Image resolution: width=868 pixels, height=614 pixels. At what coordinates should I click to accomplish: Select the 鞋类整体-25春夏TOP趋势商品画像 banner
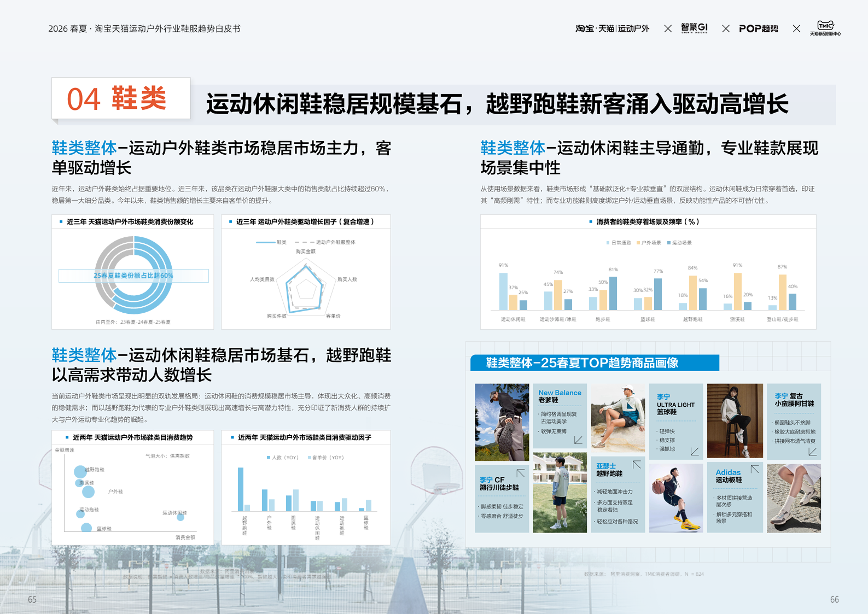click(595, 363)
